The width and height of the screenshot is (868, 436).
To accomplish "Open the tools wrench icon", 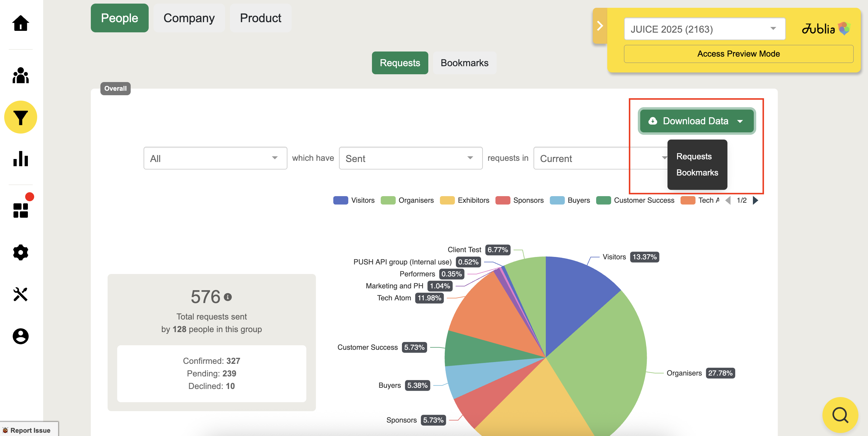I will point(21,294).
